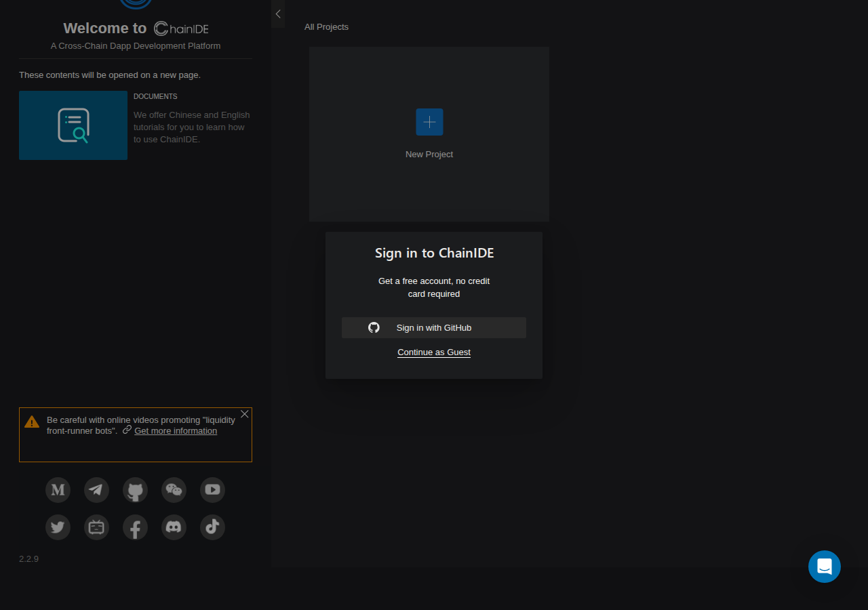Follow the Get more information link

point(176,431)
